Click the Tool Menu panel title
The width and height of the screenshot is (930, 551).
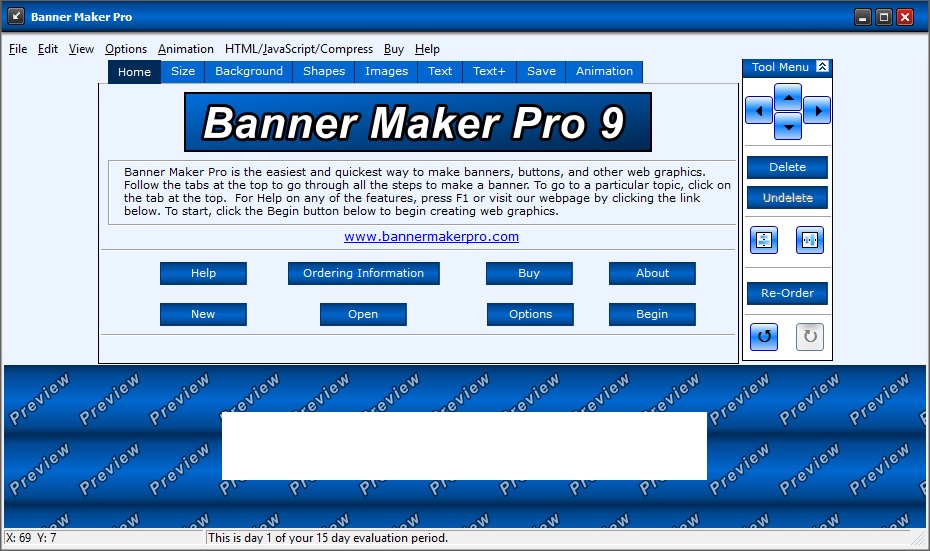pos(780,67)
